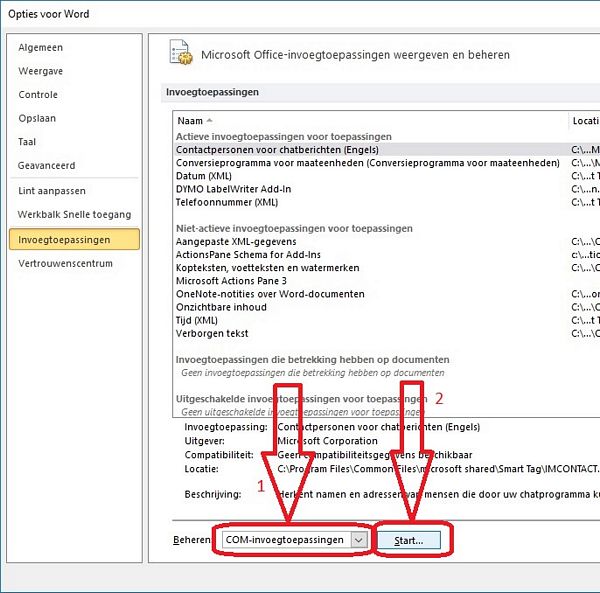Click the Start... button
Viewport: 600px width, 593px height.
coord(409,541)
